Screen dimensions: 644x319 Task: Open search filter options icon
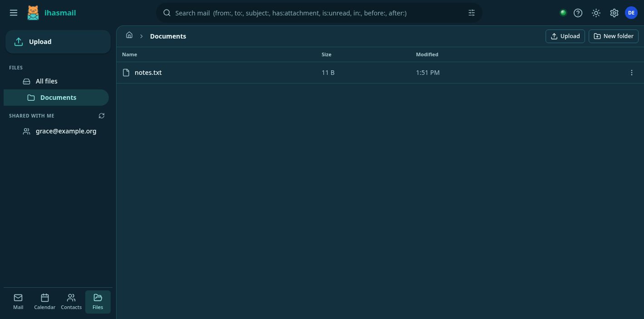point(472,13)
